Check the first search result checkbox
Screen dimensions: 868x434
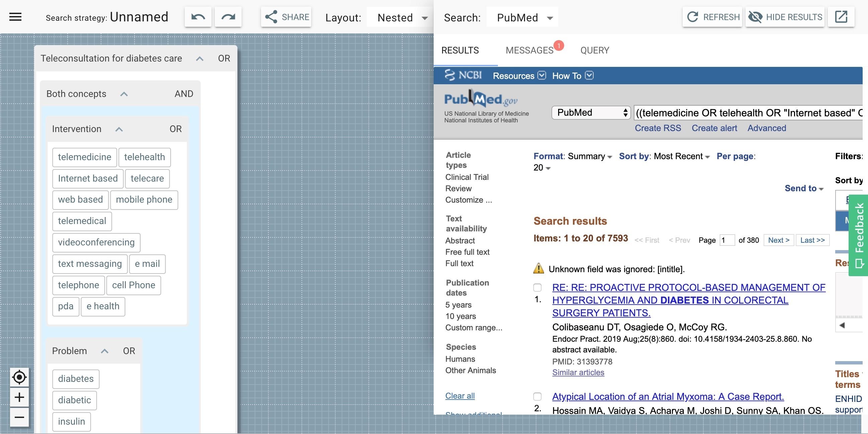(x=537, y=288)
